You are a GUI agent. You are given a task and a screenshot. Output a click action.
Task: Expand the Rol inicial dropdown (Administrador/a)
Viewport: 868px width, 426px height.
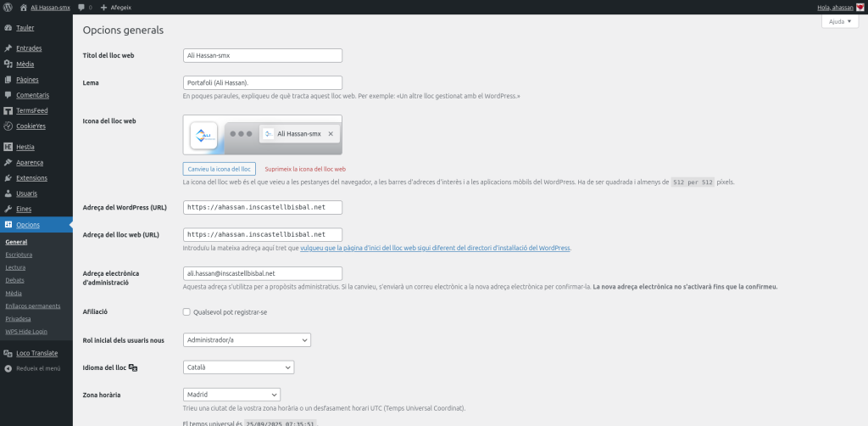point(247,340)
